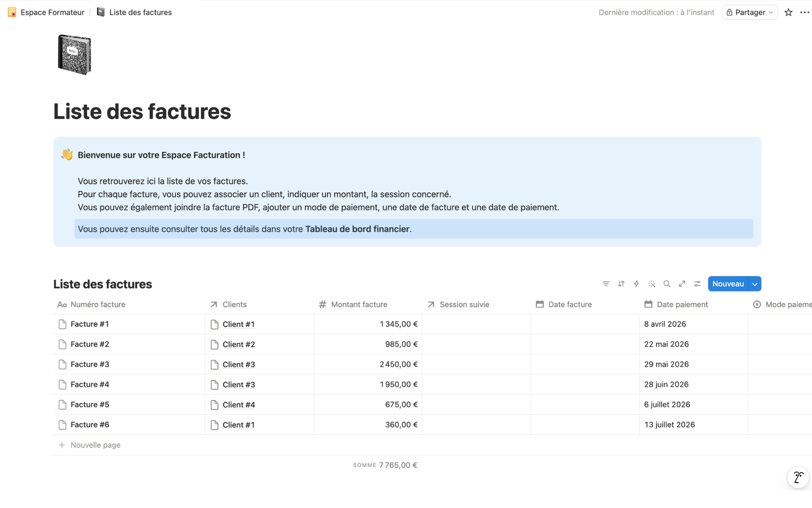Add a row via Nouvelle page
Image resolution: width=812 pixels, height=508 pixels.
[x=95, y=446]
